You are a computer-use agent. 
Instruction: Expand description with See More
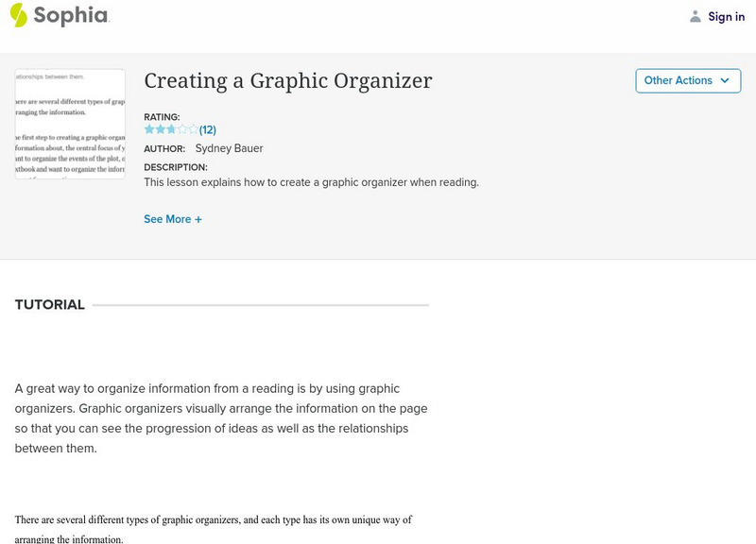click(173, 219)
